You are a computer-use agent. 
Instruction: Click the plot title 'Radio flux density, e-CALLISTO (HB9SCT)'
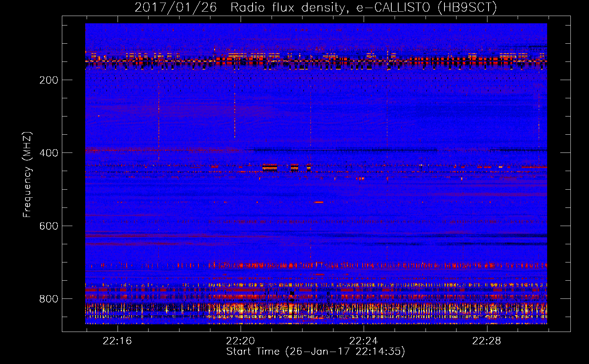[364, 7]
